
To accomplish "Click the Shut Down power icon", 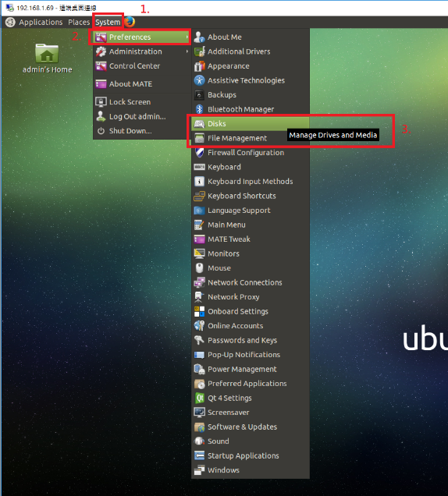I will pos(101,131).
